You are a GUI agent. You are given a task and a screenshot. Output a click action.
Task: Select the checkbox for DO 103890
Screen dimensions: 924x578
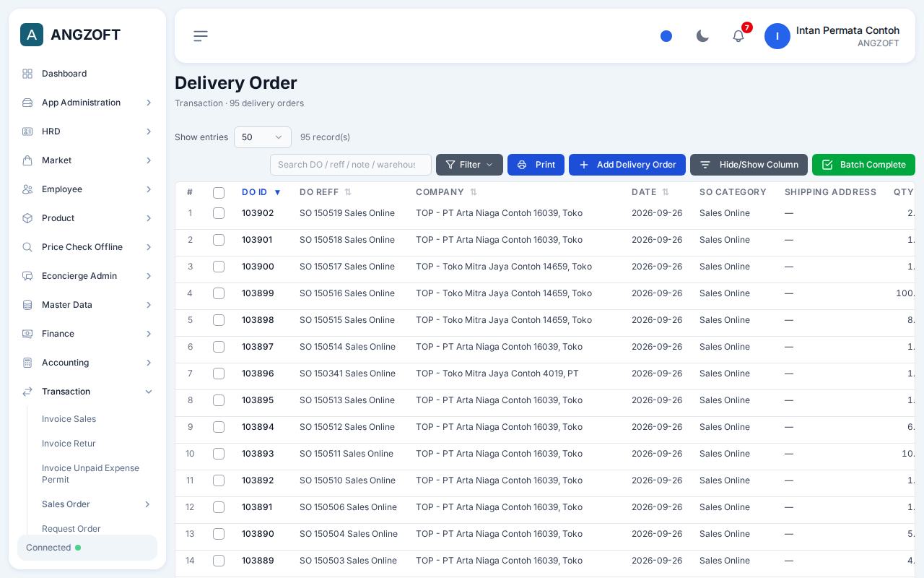point(219,534)
